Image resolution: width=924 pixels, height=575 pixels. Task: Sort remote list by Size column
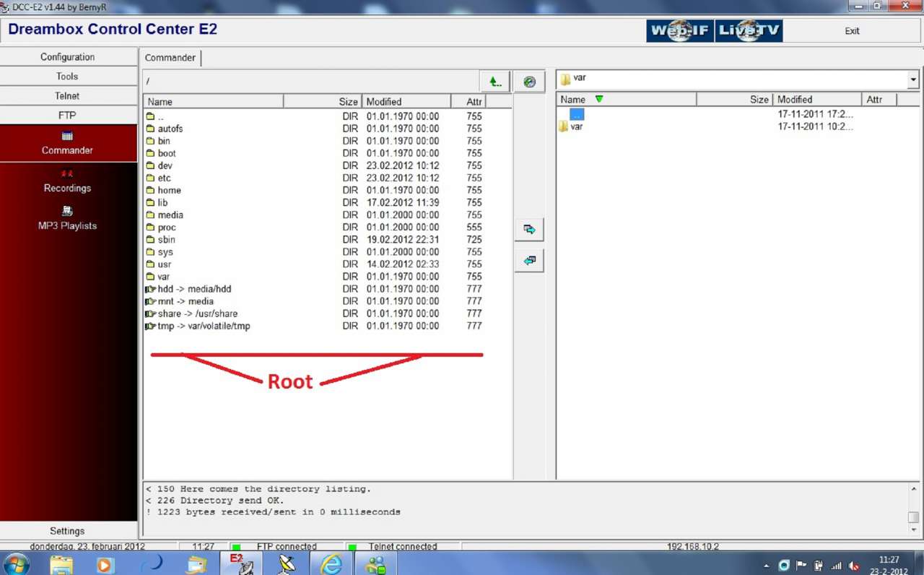click(x=323, y=102)
